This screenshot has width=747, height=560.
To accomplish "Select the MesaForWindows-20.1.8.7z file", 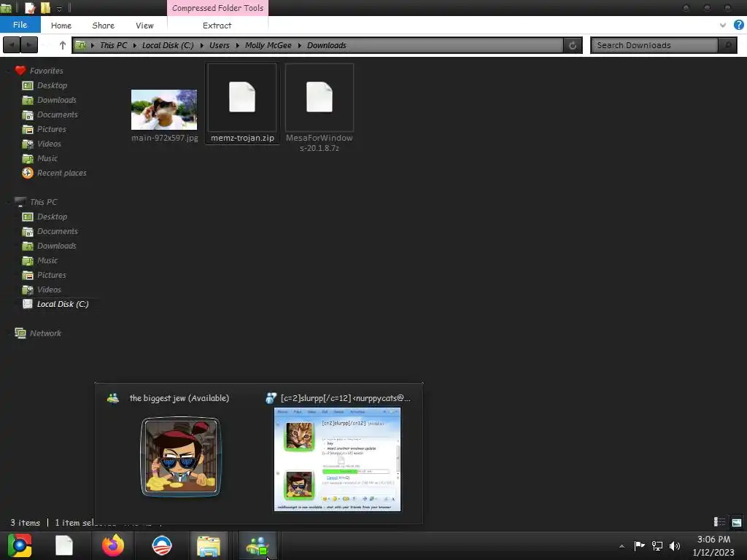I will tap(320, 108).
